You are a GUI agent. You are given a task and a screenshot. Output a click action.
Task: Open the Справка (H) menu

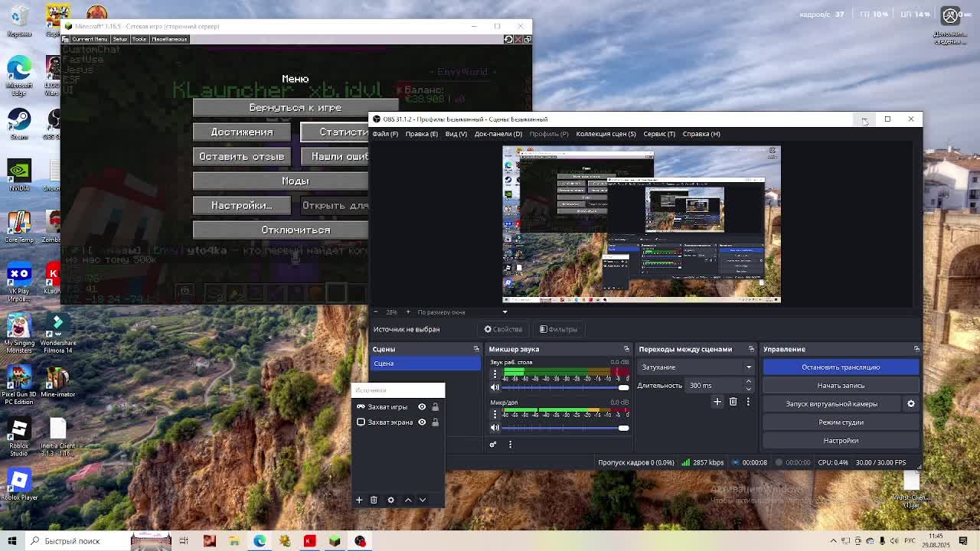click(701, 134)
